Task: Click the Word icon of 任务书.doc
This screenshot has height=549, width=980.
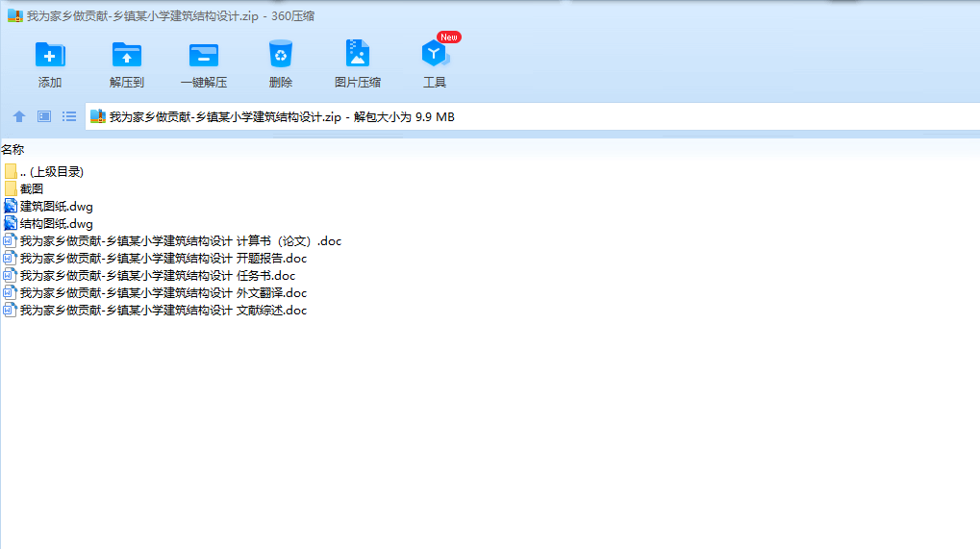Action: tap(10, 275)
